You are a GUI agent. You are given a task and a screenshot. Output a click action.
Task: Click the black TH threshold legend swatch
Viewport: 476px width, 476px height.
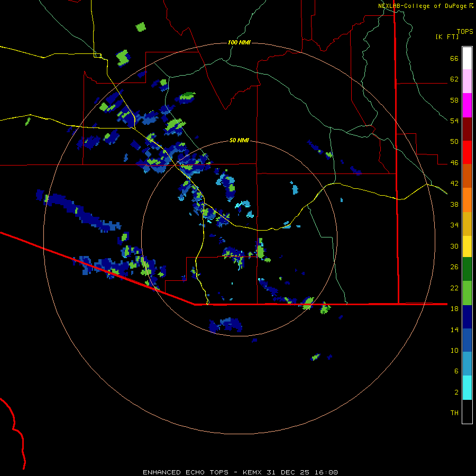pyautogui.click(x=467, y=411)
